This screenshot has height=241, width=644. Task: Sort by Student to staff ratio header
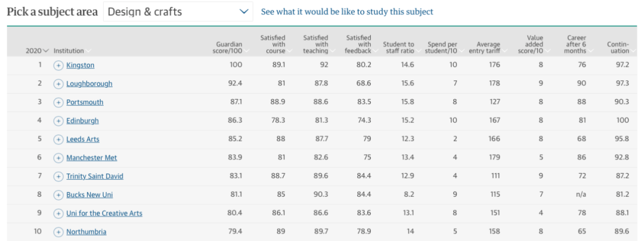[398, 48]
